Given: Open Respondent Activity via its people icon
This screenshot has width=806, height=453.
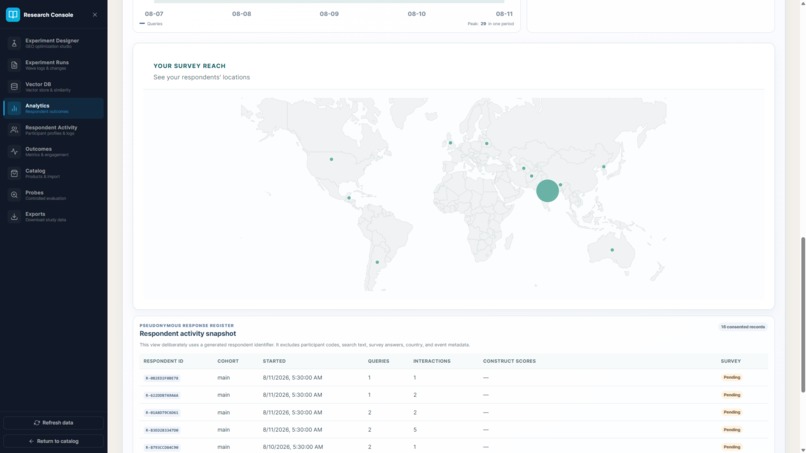Looking at the screenshot, I should [14, 130].
